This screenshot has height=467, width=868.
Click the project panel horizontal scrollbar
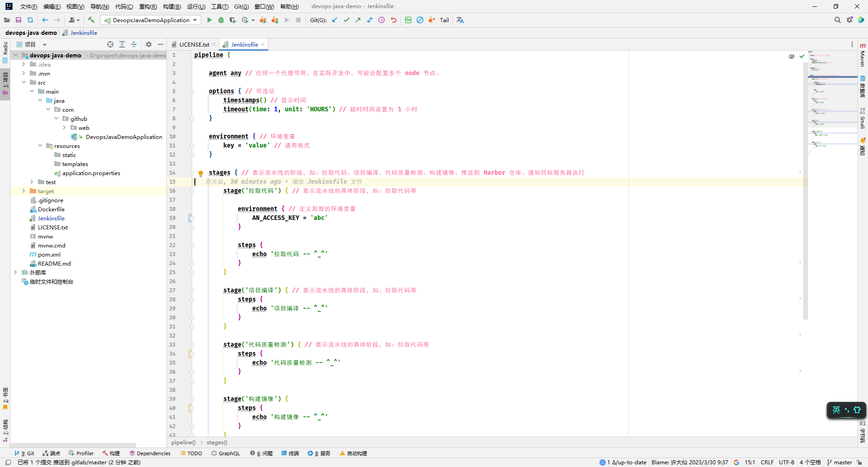[74, 445]
